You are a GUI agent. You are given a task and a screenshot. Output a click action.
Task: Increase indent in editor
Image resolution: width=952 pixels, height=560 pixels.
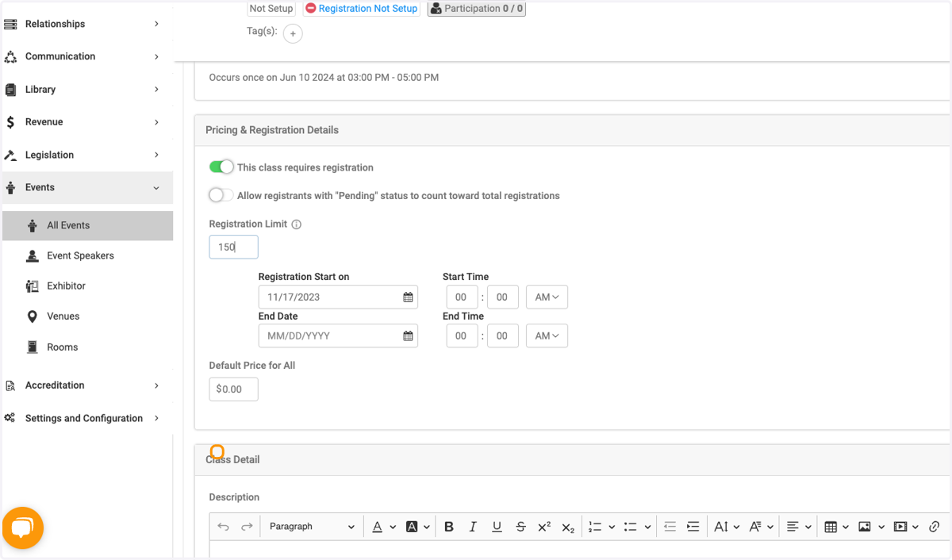pyautogui.click(x=693, y=527)
